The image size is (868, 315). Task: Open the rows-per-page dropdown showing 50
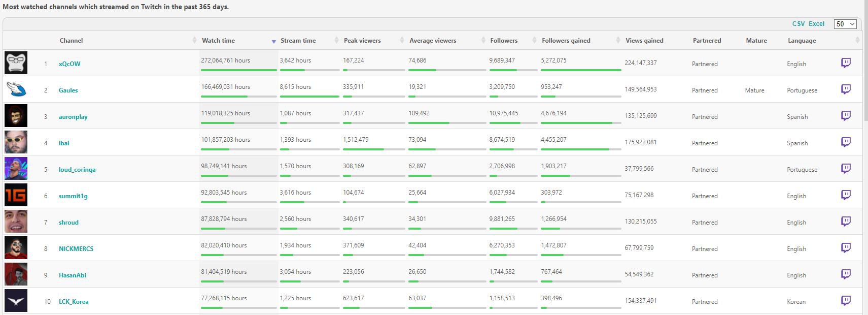[x=845, y=24]
